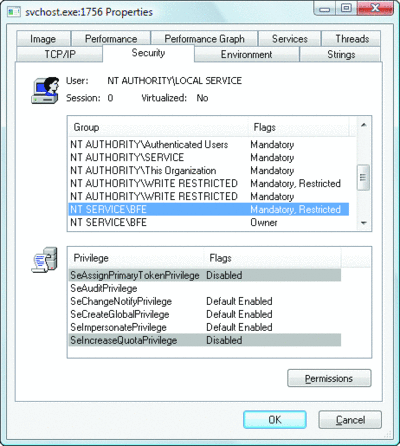
Task: Click the Privilege column header
Action: point(136,258)
